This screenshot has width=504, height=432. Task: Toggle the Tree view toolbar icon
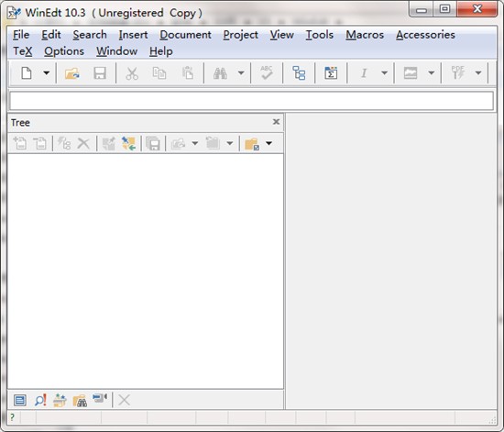(299, 73)
